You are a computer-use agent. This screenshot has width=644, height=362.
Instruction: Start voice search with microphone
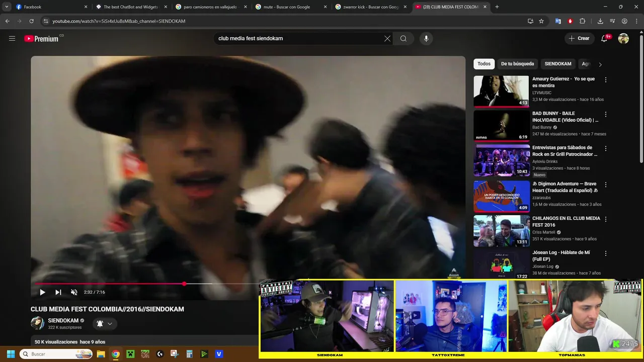click(426, 38)
